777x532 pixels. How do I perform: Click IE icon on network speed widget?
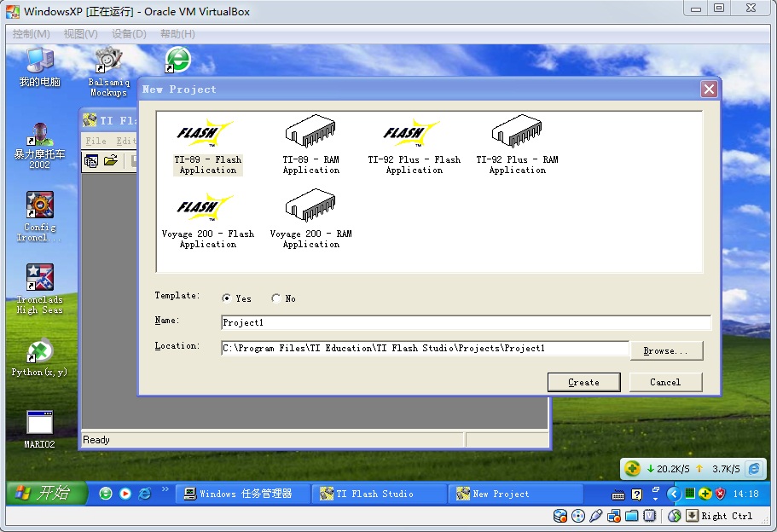[754, 469]
